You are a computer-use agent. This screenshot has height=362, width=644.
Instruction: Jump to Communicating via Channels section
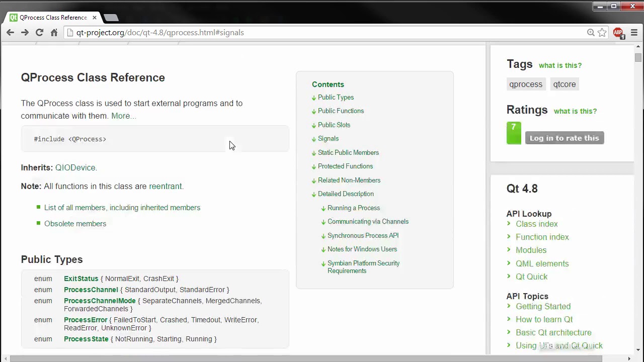point(368,222)
